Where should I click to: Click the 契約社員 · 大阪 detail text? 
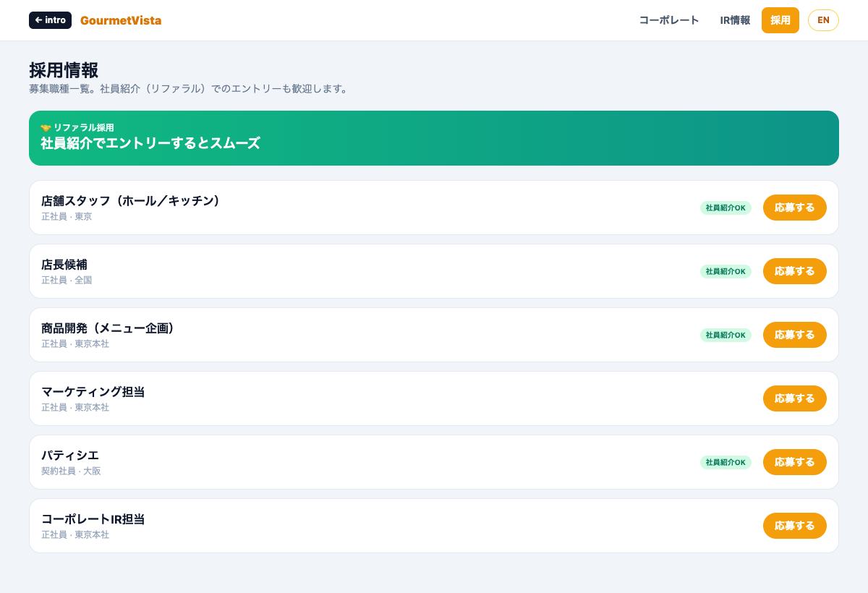click(x=71, y=471)
